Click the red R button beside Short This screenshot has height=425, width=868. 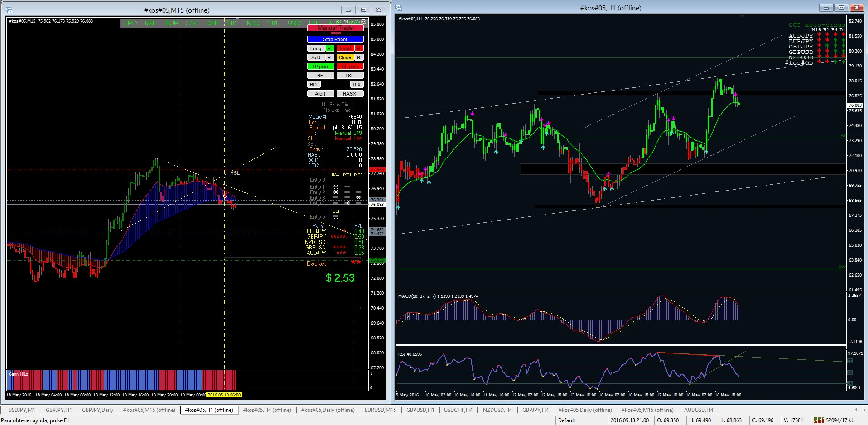pos(359,48)
